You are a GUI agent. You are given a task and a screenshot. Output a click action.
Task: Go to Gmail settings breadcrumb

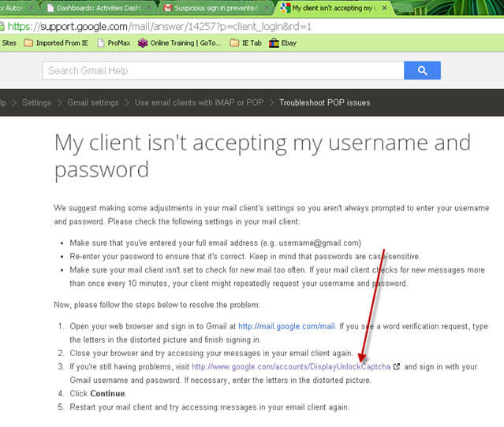(93, 102)
